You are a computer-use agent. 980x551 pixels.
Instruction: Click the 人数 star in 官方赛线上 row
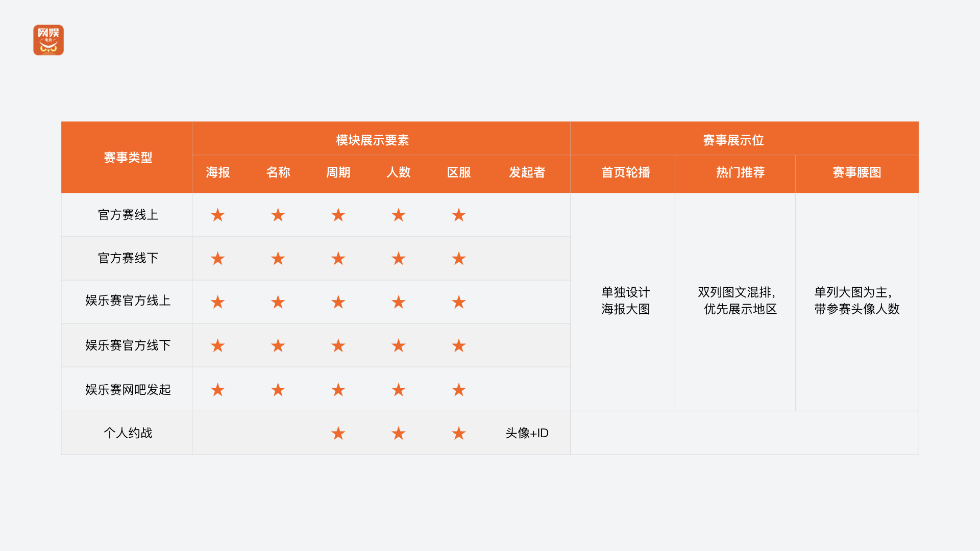pos(399,215)
